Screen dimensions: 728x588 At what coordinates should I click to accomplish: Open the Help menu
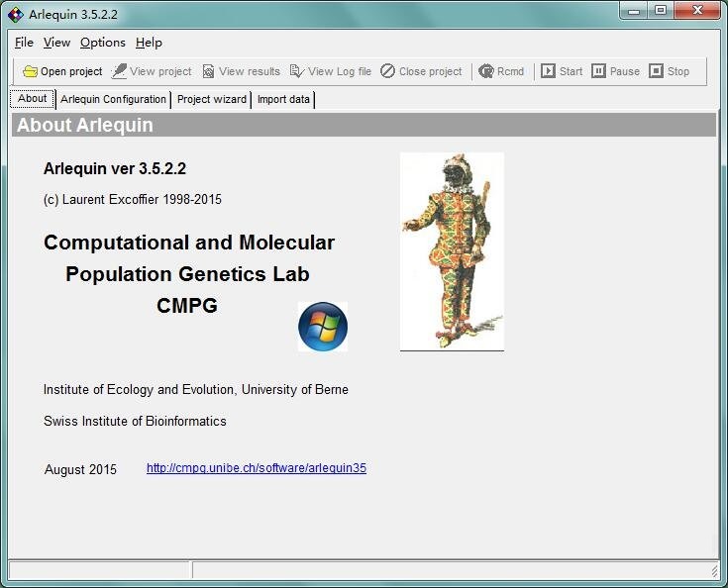point(149,43)
